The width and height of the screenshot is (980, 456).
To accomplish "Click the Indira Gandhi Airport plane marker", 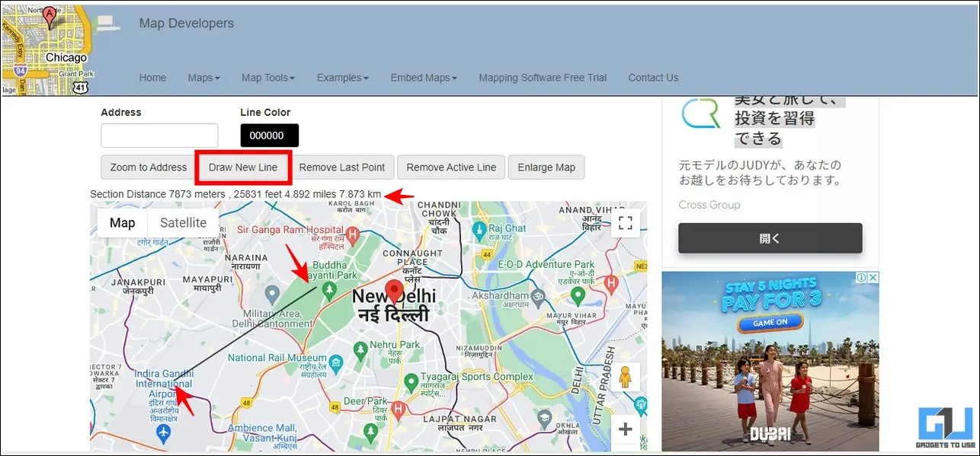I will pos(162,433).
